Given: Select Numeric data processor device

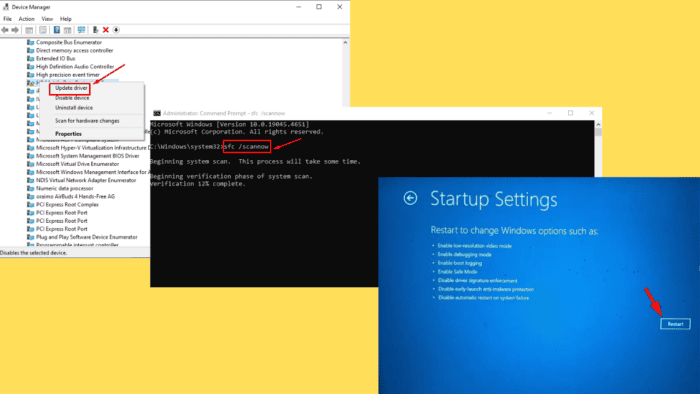Looking at the screenshot, I should click(65, 188).
